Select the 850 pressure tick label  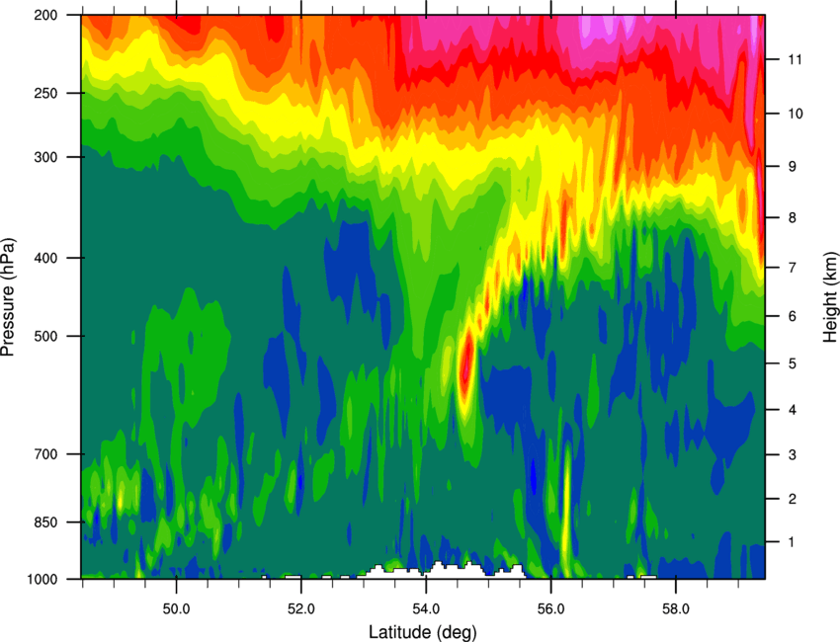(46, 522)
